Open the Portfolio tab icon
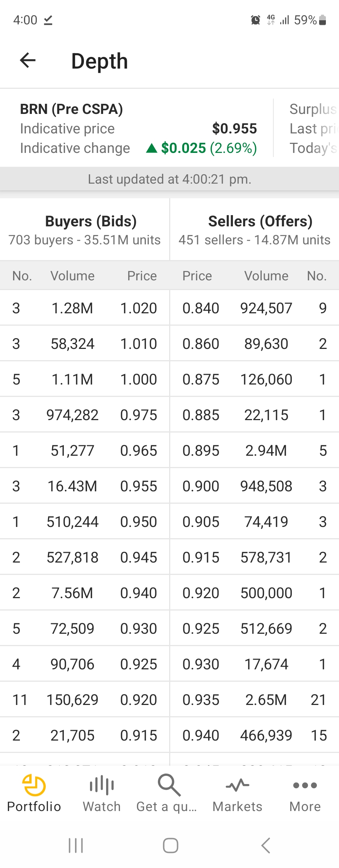This screenshot has width=339, height=868. tap(34, 785)
